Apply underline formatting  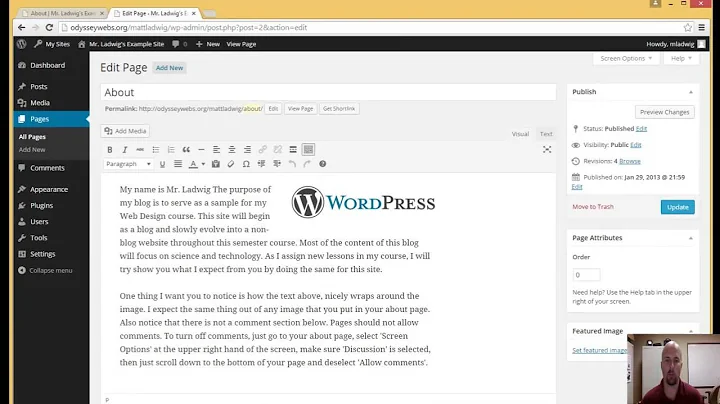pos(162,164)
